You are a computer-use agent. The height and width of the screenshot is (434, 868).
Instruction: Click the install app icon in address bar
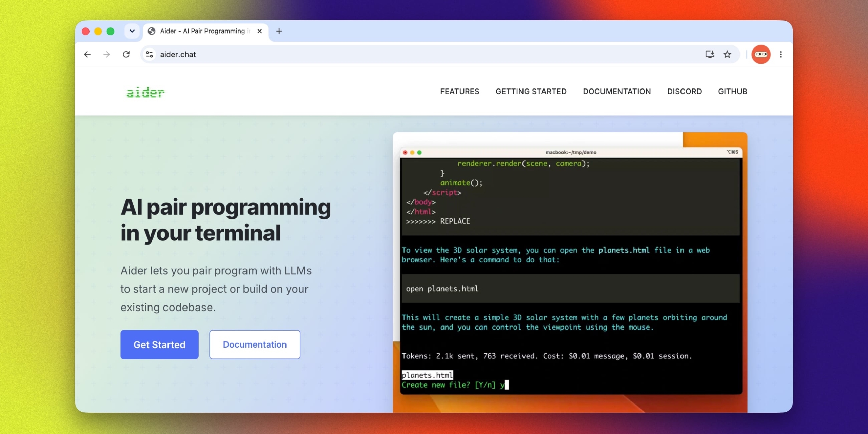coord(710,54)
